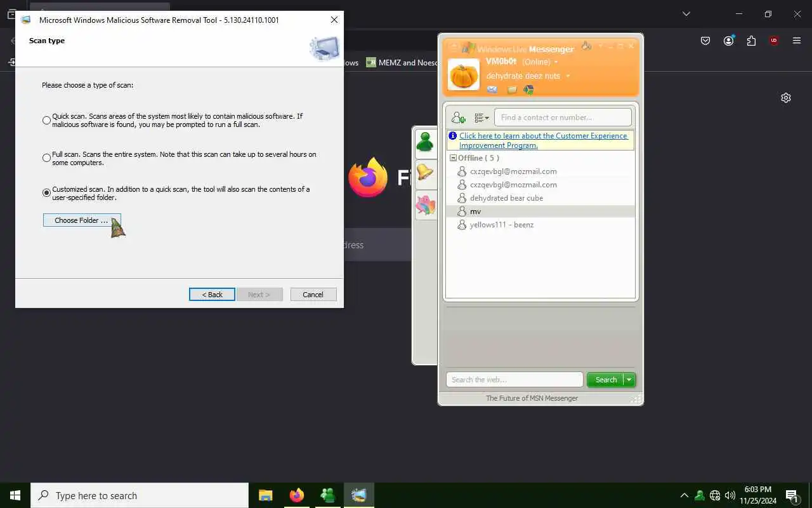Select the contact named mv

point(475,211)
